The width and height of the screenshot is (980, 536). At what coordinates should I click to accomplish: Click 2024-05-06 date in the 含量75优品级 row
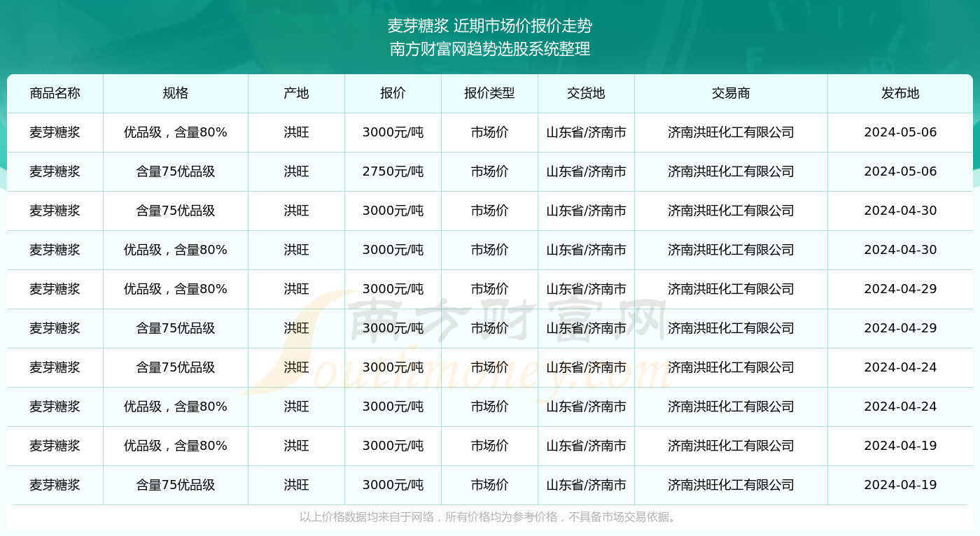pyautogui.click(x=900, y=171)
